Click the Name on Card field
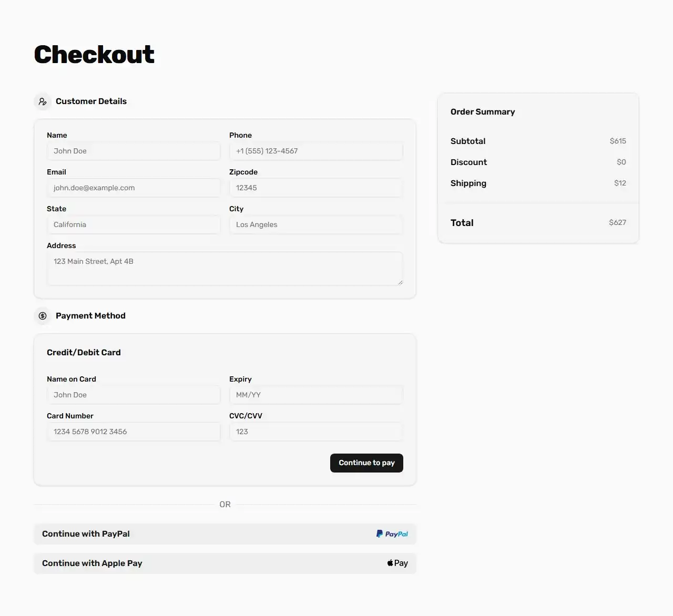The image size is (673, 616). (x=134, y=395)
